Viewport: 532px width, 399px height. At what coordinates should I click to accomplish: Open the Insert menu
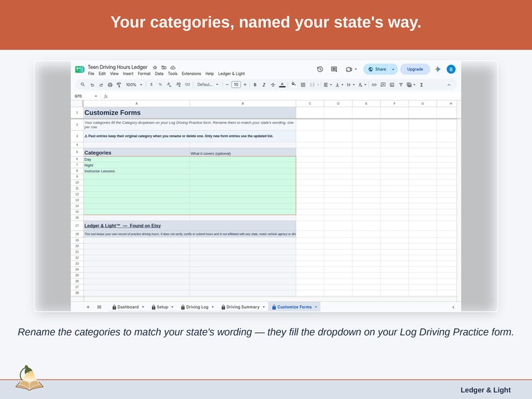tap(128, 74)
